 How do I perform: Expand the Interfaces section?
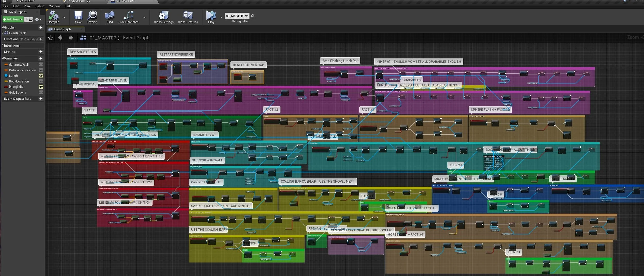point(3,45)
